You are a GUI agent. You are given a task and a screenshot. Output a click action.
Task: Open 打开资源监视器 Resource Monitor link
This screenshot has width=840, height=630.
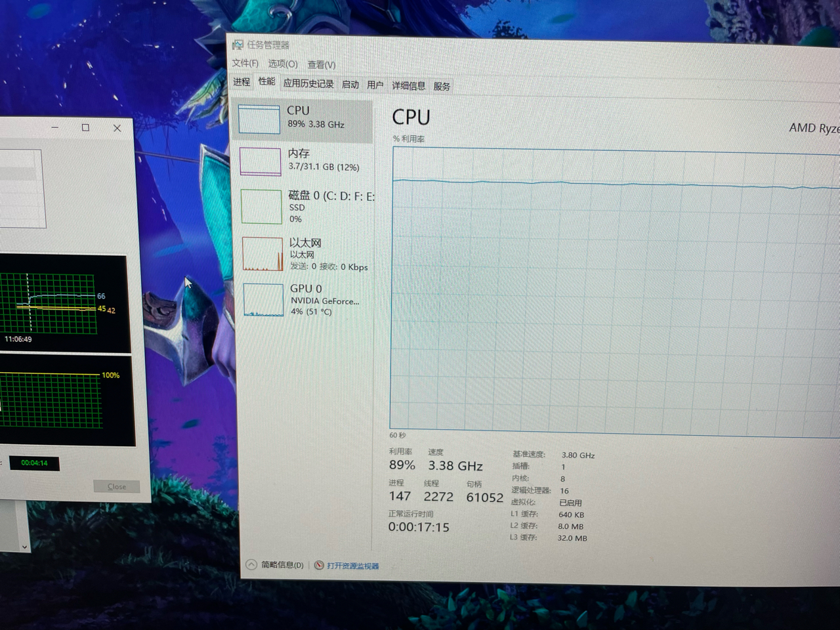point(352,565)
